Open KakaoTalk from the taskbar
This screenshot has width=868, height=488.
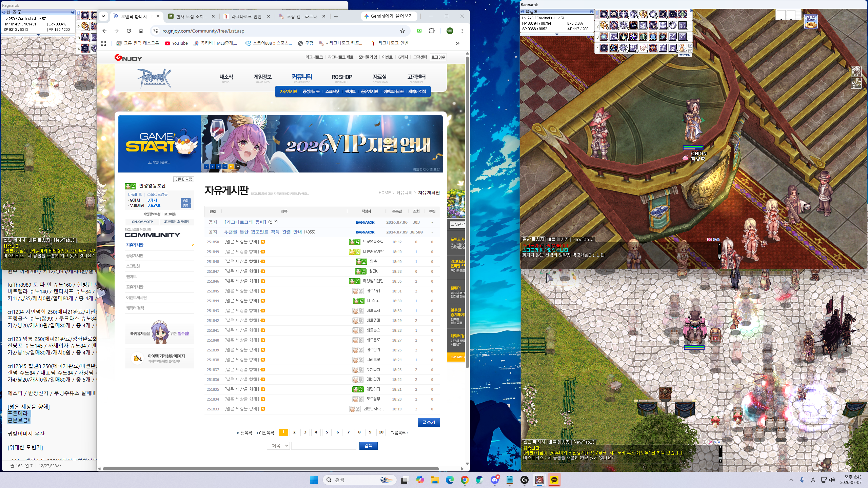click(x=554, y=480)
